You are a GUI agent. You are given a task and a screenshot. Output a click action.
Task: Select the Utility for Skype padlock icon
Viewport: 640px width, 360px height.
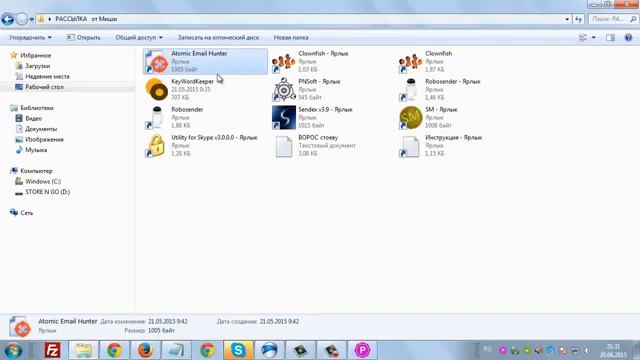[x=157, y=146]
